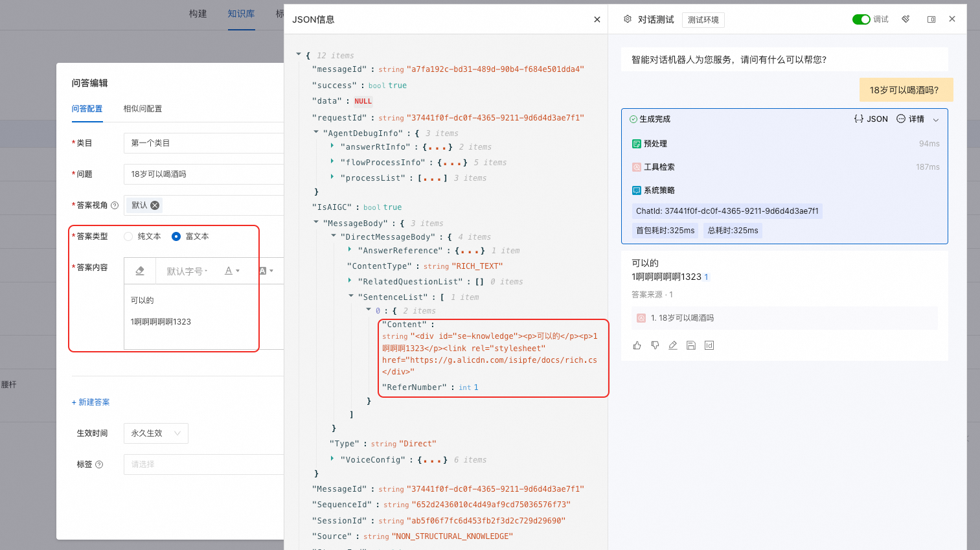Click the floppy-disk save icon
The width and height of the screenshot is (980, 550).
pos(691,345)
